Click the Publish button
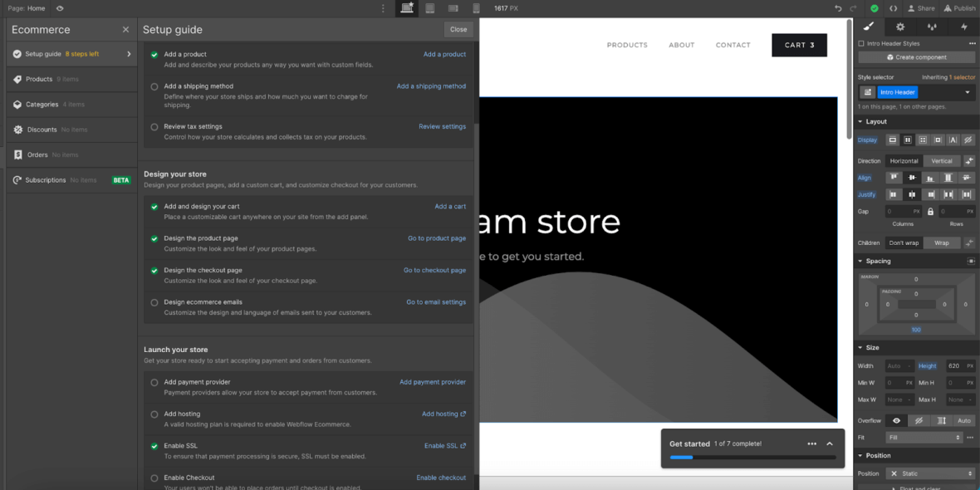Screen dimensions: 980x490 click(961, 8)
